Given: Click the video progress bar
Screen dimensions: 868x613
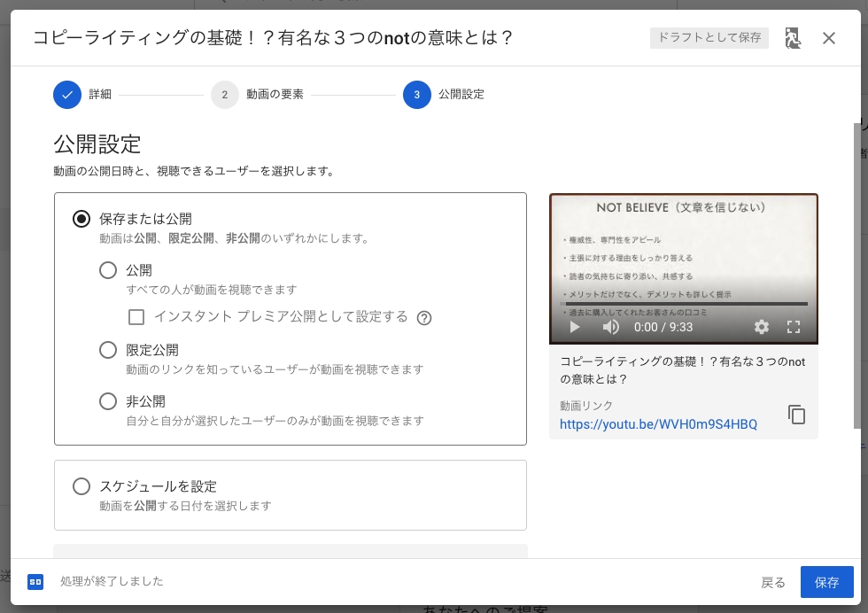Looking at the screenshot, I should pyautogui.click(x=684, y=303).
